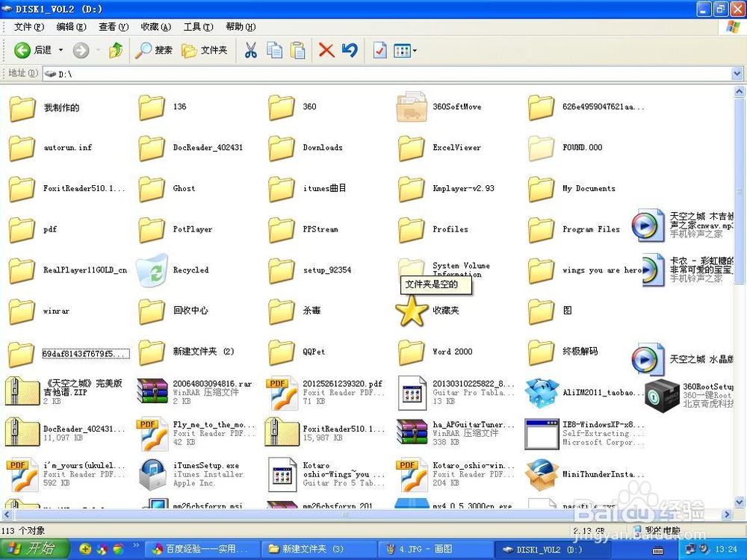Image resolution: width=747 pixels, height=560 pixels.
Task: Switch to 4.JPG - 画图 taskbar window
Action: click(435, 549)
